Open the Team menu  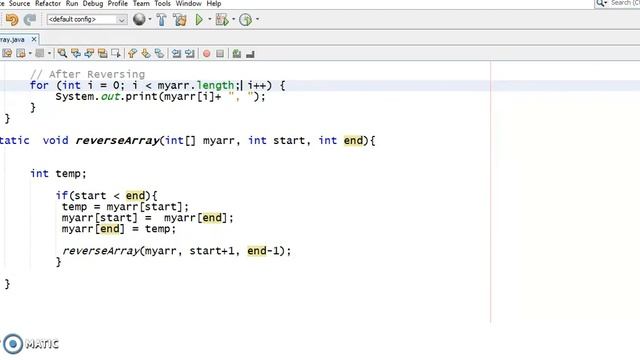point(141,4)
